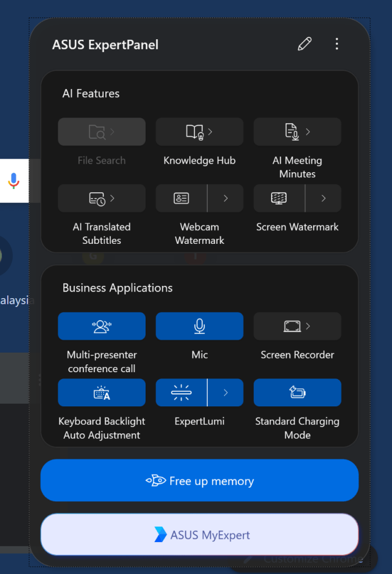
Task: Click the Knowledge Hub label text
Action: [x=200, y=160]
